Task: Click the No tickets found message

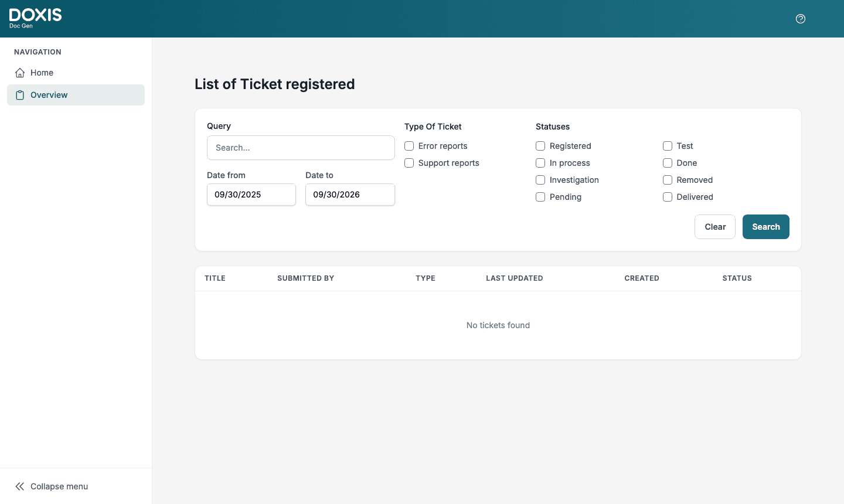Action: pos(498,325)
